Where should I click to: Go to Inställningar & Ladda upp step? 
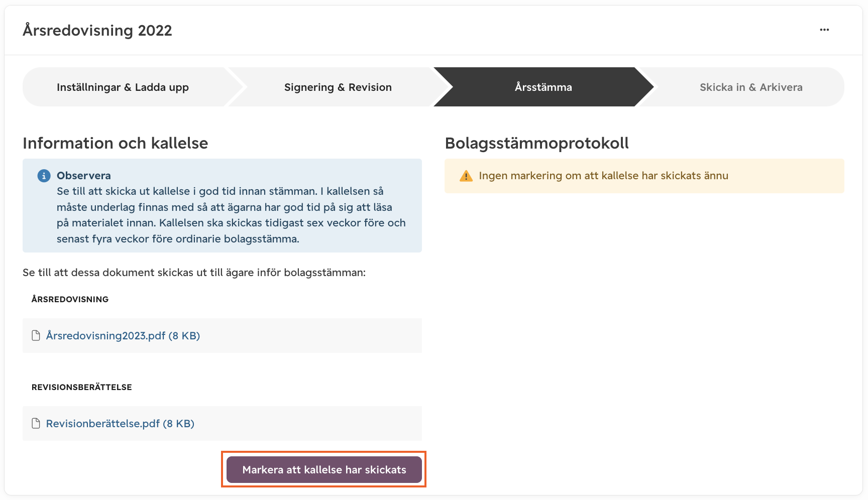123,87
